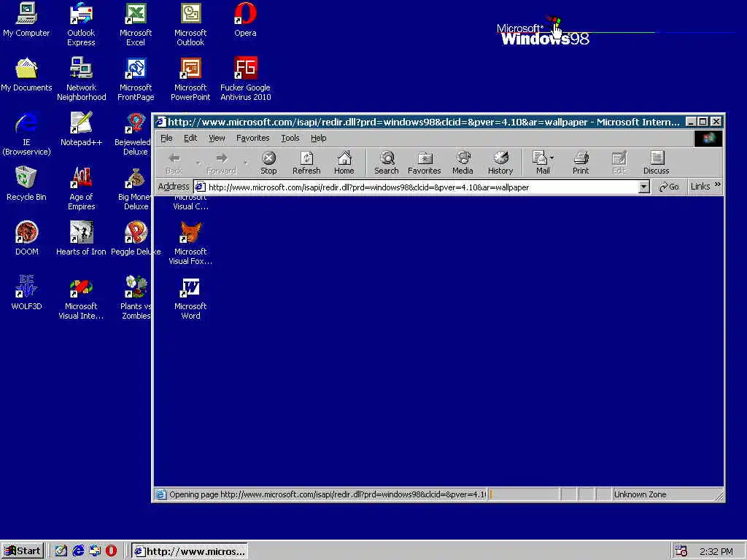This screenshot has width=747, height=560.
Task: Click the Back navigation button
Action: click(x=174, y=163)
